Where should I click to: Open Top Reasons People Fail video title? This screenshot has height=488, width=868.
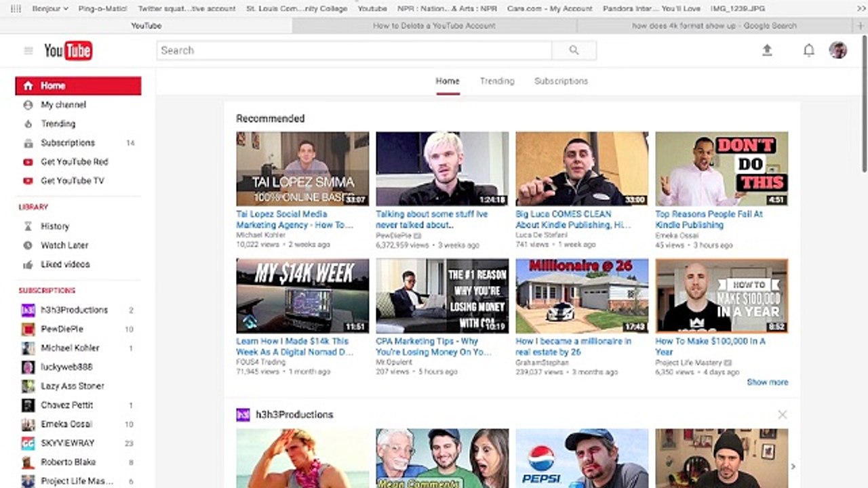tap(709, 220)
